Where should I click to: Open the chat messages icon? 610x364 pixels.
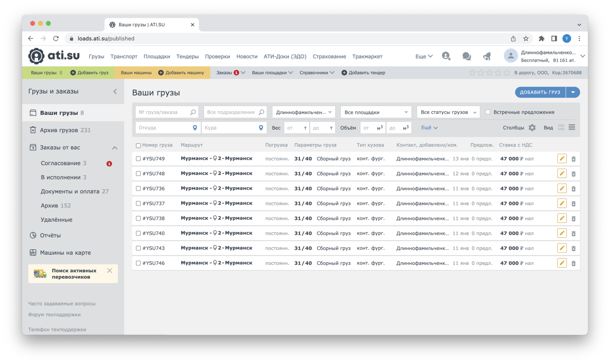[x=467, y=56]
